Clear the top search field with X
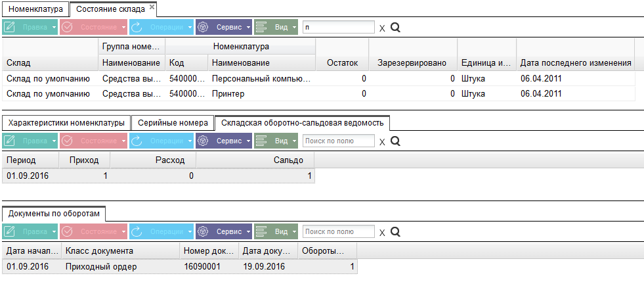Viewport: 644px width, 282px height. point(382,28)
